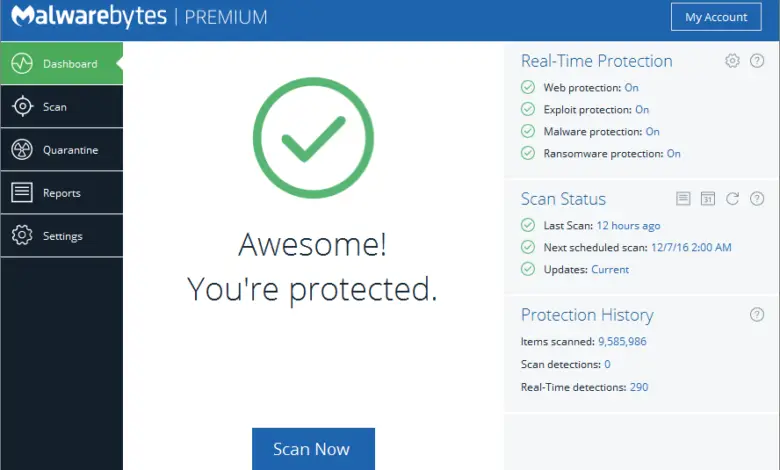This screenshot has height=470, width=780.
Task: Click the Real-Time Protection help icon
Action: (x=757, y=61)
